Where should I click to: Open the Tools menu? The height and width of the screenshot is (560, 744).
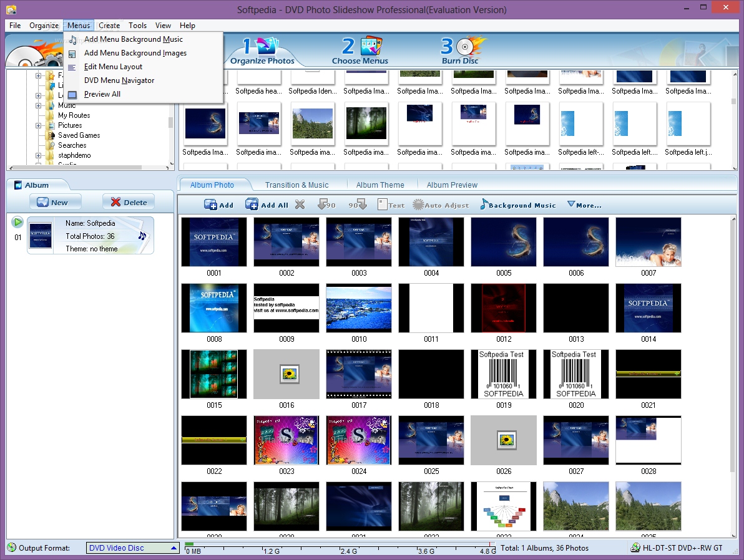[x=137, y=25]
